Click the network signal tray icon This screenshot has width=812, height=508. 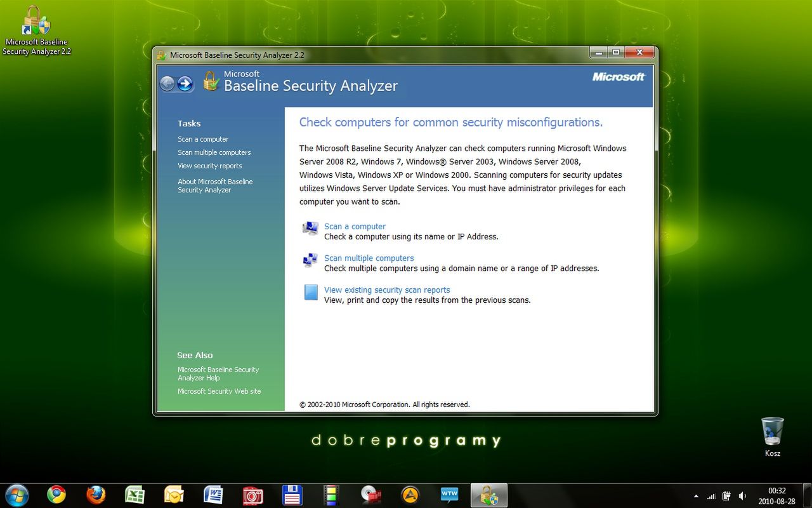pyautogui.click(x=711, y=496)
